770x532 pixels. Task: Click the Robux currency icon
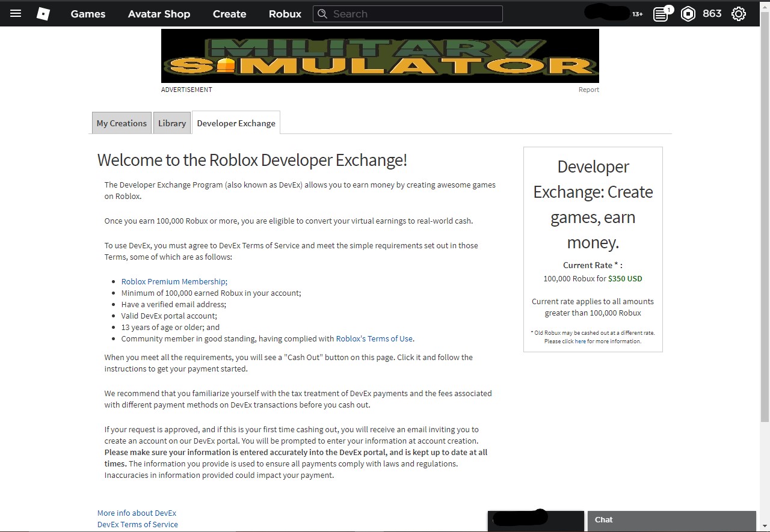pyautogui.click(x=688, y=14)
